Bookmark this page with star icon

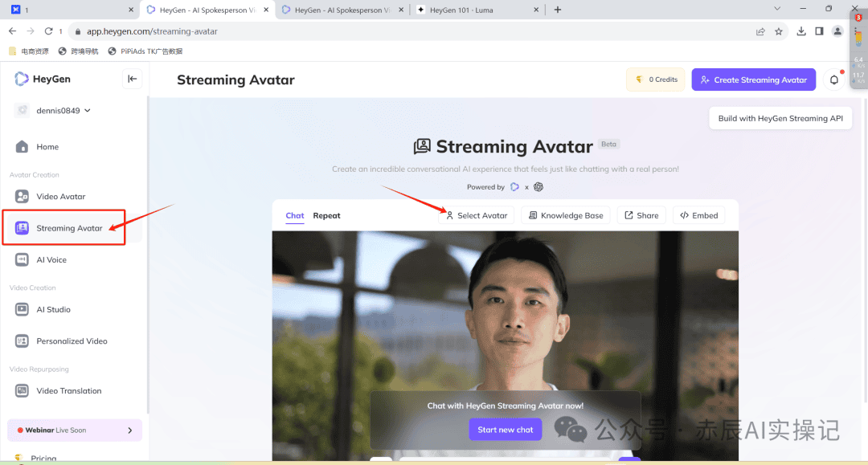(x=779, y=31)
